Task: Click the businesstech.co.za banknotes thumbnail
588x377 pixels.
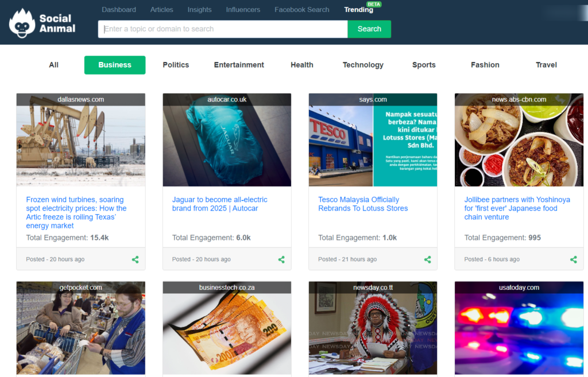Action: coord(227,328)
